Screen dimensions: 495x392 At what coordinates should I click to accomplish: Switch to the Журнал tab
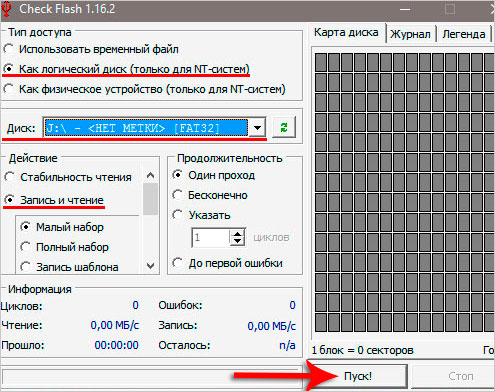[x=410, y=34]
